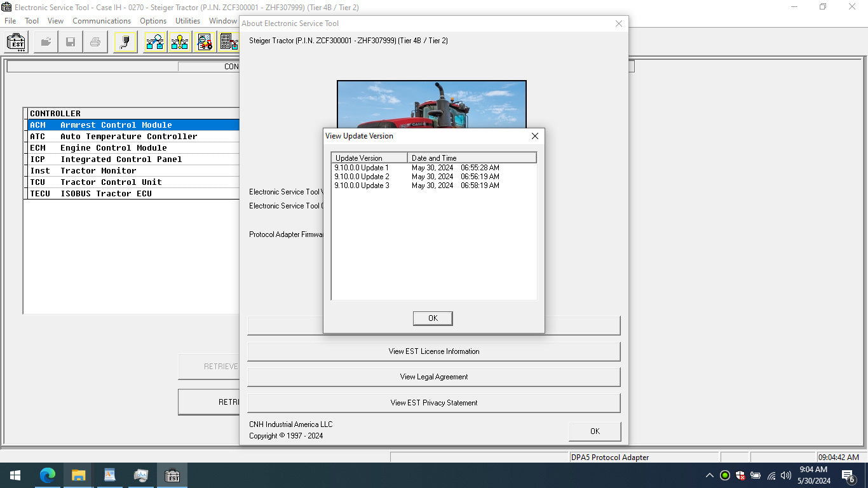Screen dimensions: 868x488
Task: Click View EST License Information button
Action: pos(434,351)
